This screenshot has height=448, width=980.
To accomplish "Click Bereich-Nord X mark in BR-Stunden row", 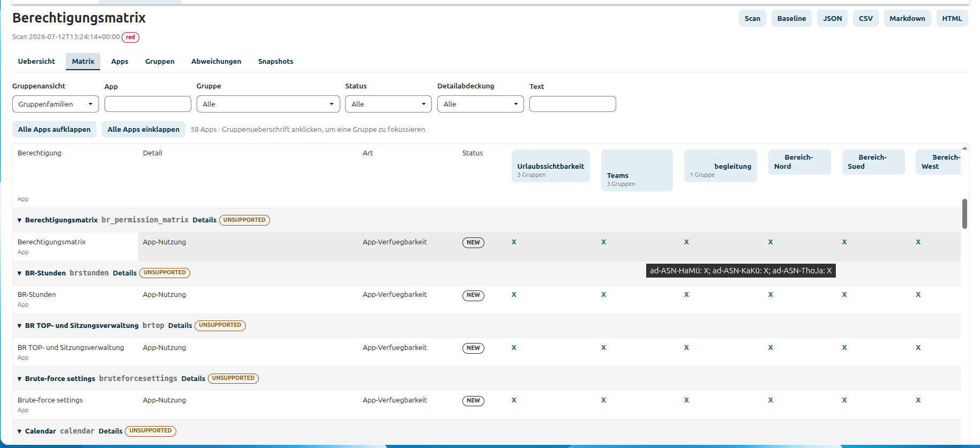I will [770, 295].
